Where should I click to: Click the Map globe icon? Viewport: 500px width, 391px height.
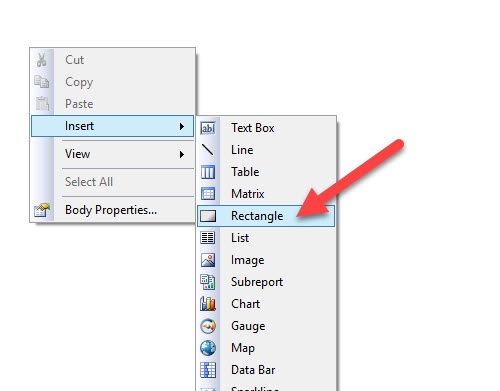[x=208, y=348]
